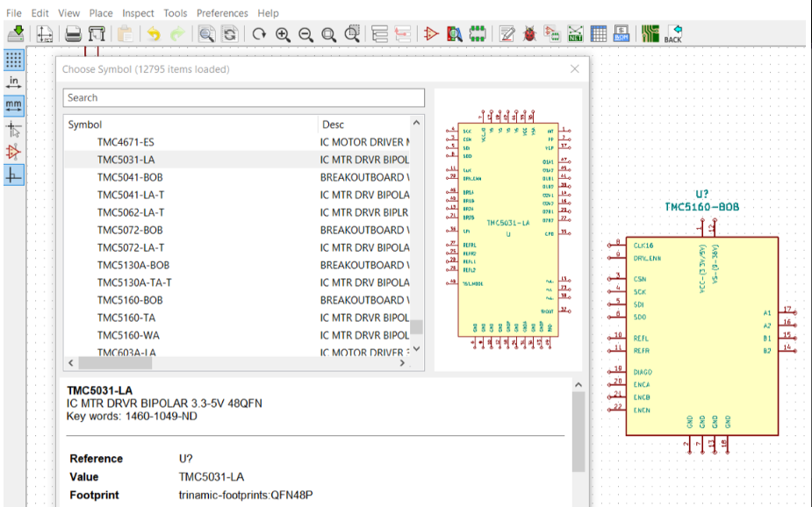The height and width of the screenshot is (507, 812).
Task: Open the Find tool icon
Action: click(206, 34)
